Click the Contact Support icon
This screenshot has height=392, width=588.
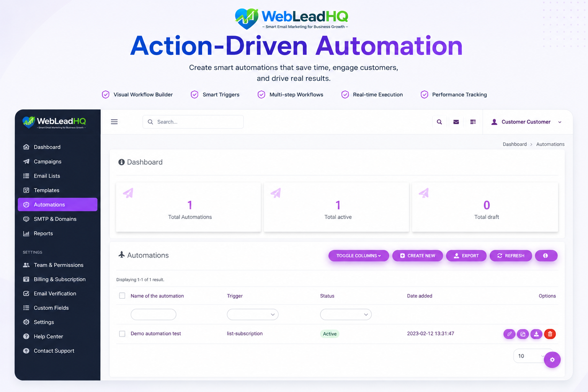26,351
